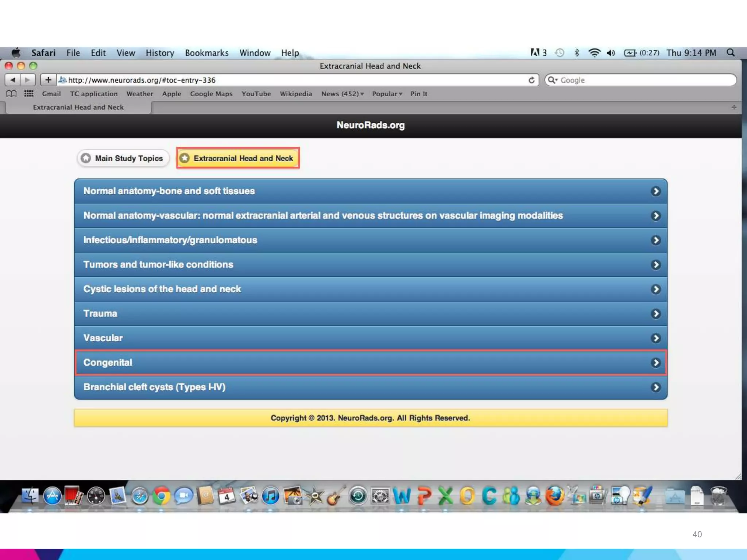Image resolution: width=747 pixels, height=560 pixels.
Task: Open the new tab plus icon
Action: (x=734, y=107)
